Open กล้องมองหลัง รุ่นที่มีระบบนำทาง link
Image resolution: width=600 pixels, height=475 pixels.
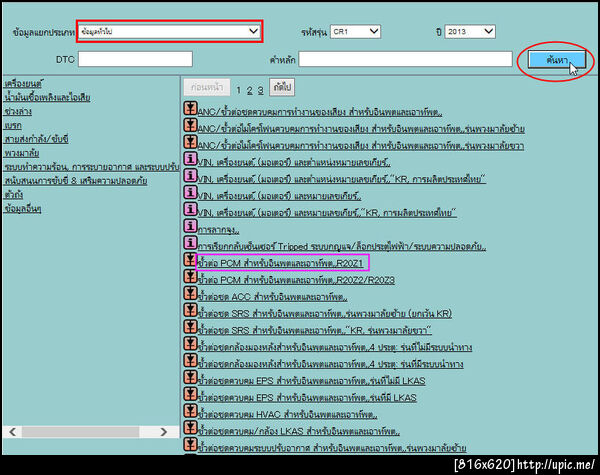tap(331, 364)
